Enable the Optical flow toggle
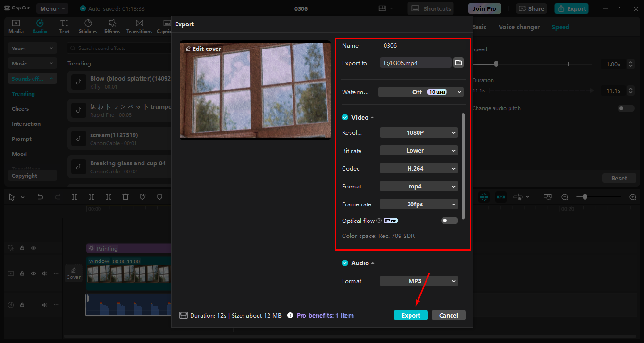The height and width of the screenshot is (343, 644). click(x=449, y=220)
